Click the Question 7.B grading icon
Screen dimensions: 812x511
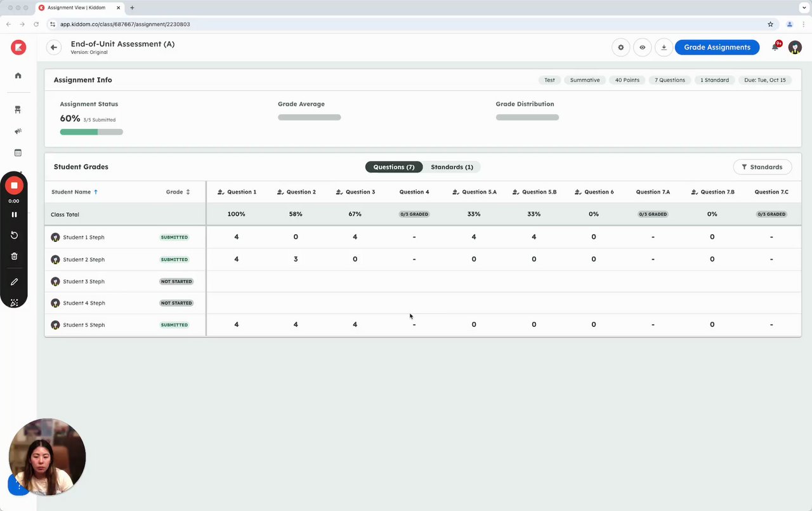coord(695,192)
